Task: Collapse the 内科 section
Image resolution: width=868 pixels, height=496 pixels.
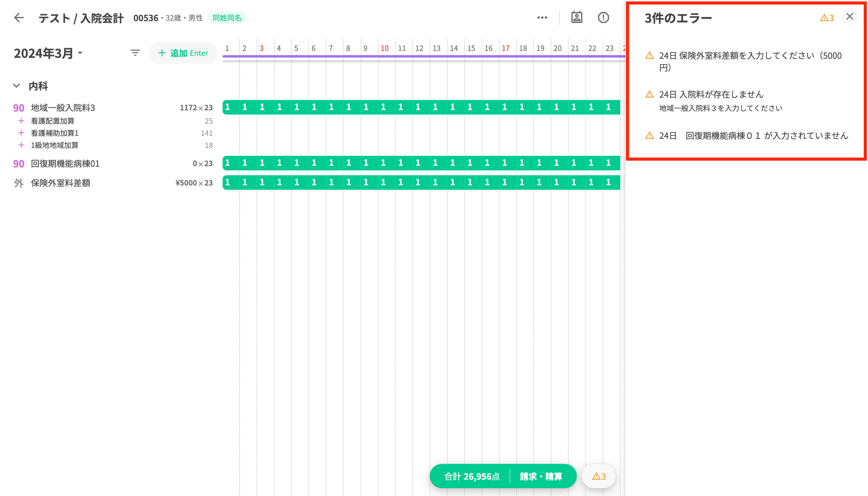Action: [16, 86]
